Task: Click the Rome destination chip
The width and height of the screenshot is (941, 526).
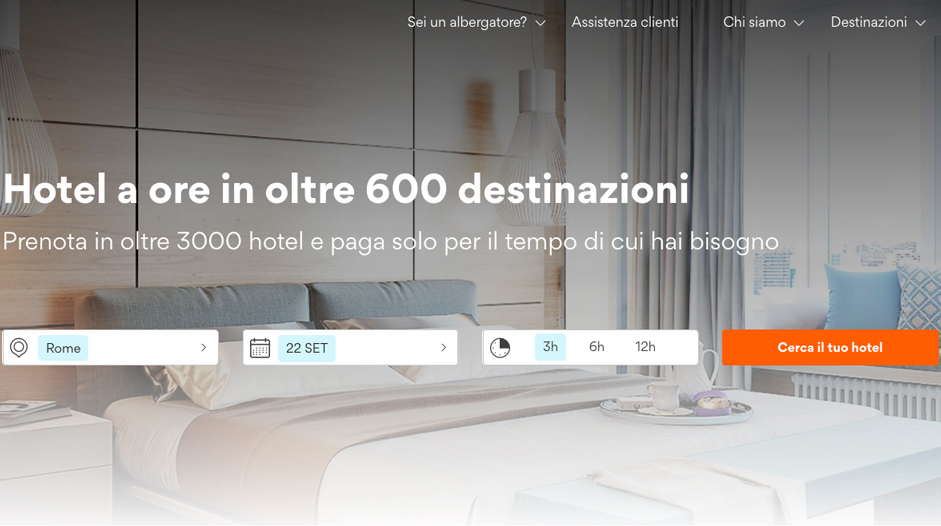Action: [x=63, y=348]
